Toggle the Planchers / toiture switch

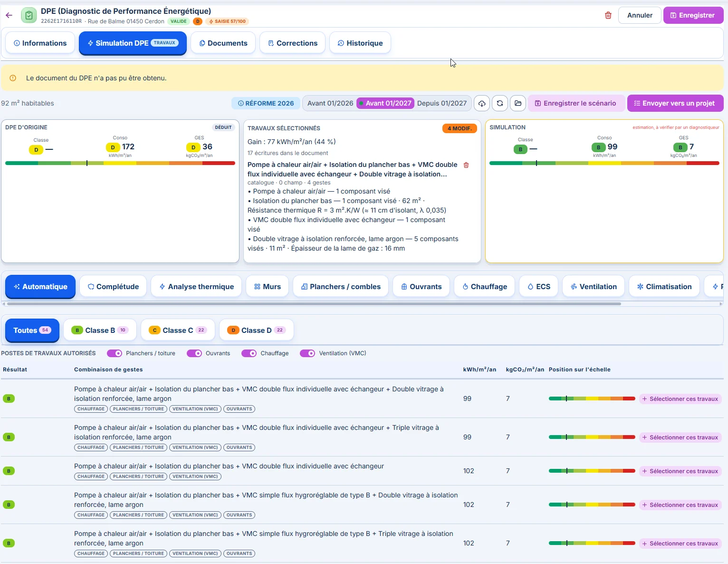[115, 353]
